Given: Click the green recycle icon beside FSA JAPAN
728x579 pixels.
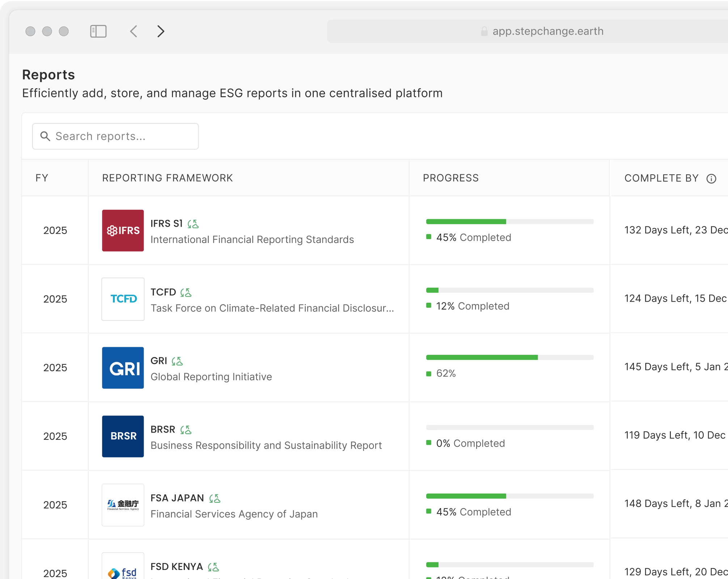Looking at the screenshot, I should pyautogui.click(x=215, y=498).
